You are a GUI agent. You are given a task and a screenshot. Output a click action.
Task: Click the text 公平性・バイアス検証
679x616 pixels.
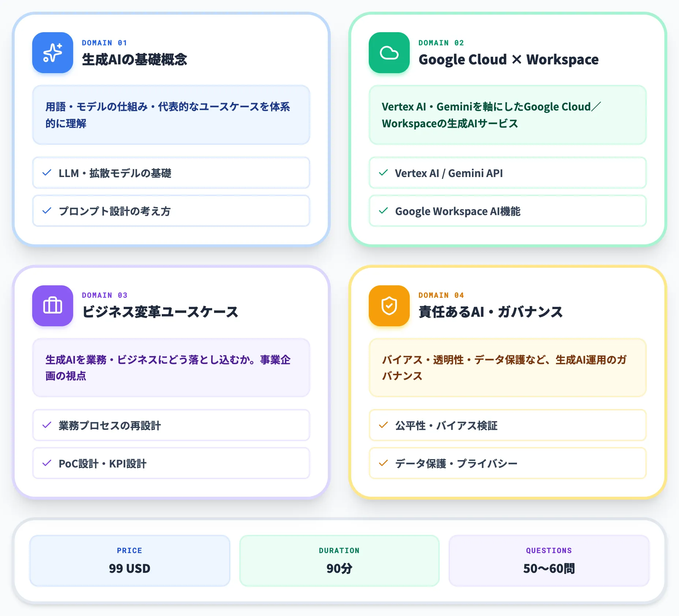tap(446, 425)
